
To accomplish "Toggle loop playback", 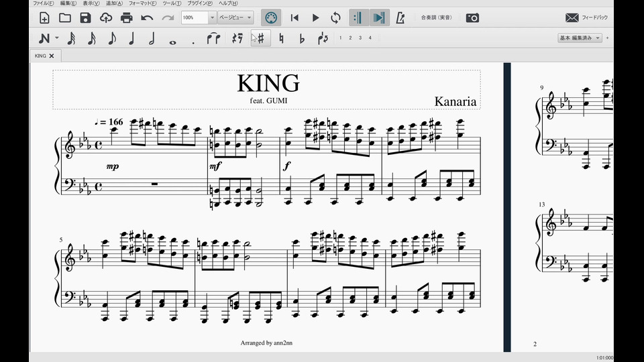I will 335,17.
